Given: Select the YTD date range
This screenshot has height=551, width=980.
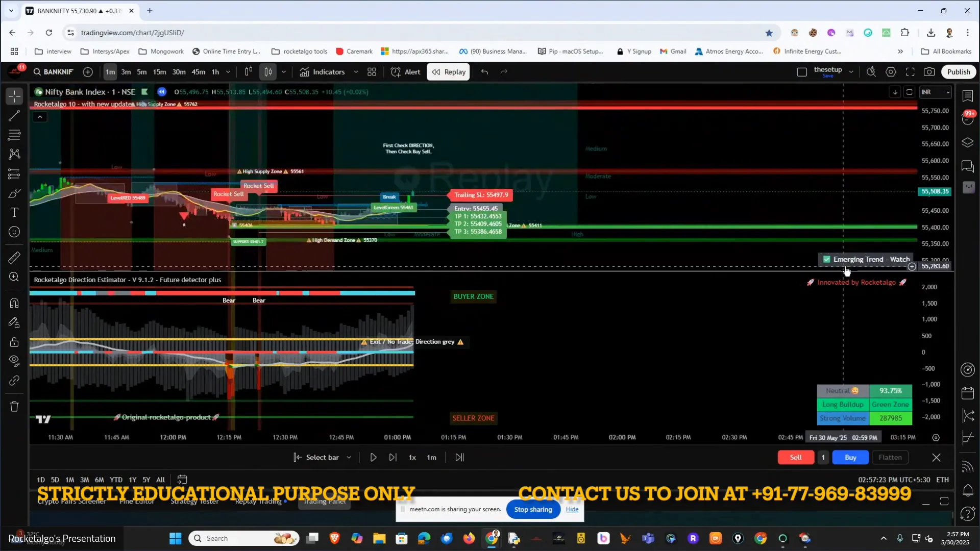Looking at the screenshot, I should pyautogui.click(x=116, y=480).
